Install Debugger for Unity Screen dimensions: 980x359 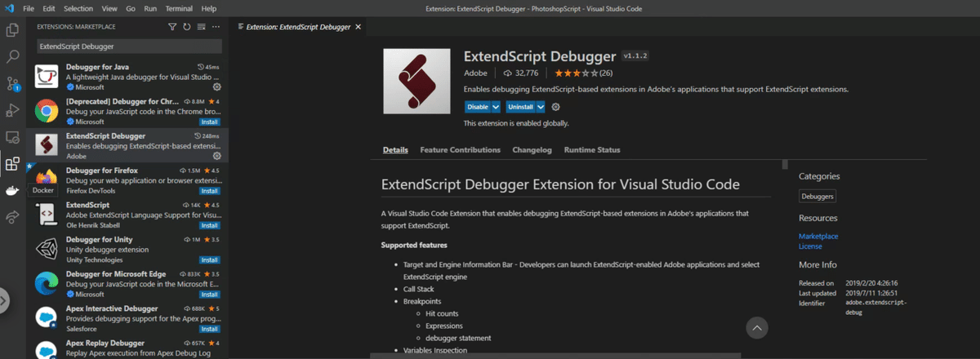pyautogui.click(x=209, y=259)
